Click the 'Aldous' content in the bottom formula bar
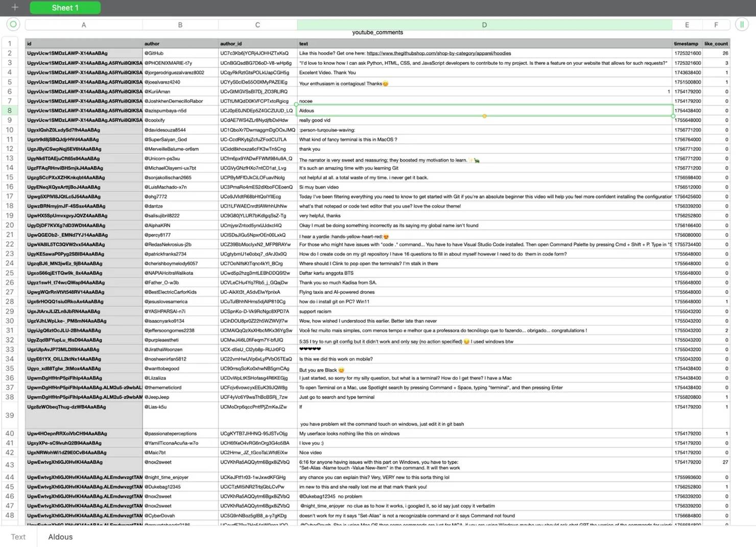Viewport: 756px width, 547px height. [60, 537]
